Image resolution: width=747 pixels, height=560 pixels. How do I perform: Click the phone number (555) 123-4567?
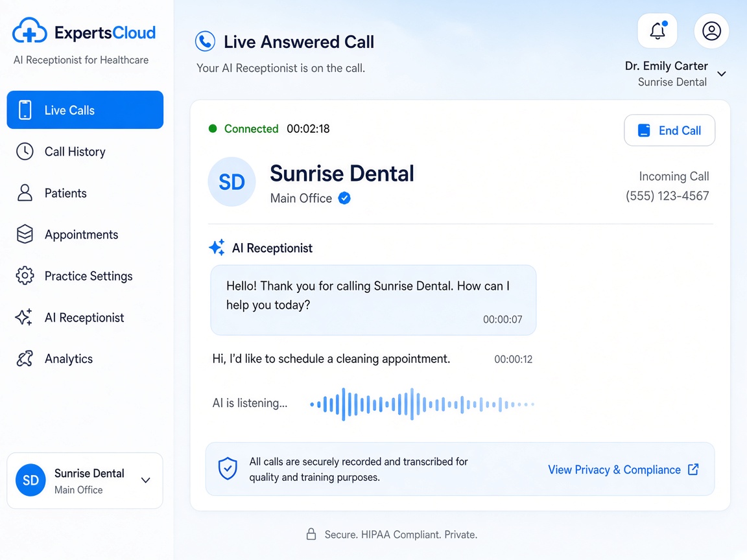(x=667, y=196)
